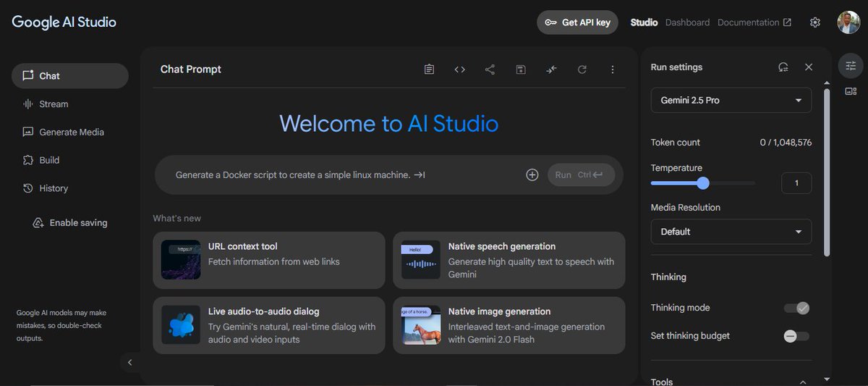Viewport: 868px width, 386px height.
Task: Toggle the run settings sliders icon
Action: click(x=851, y=65)
